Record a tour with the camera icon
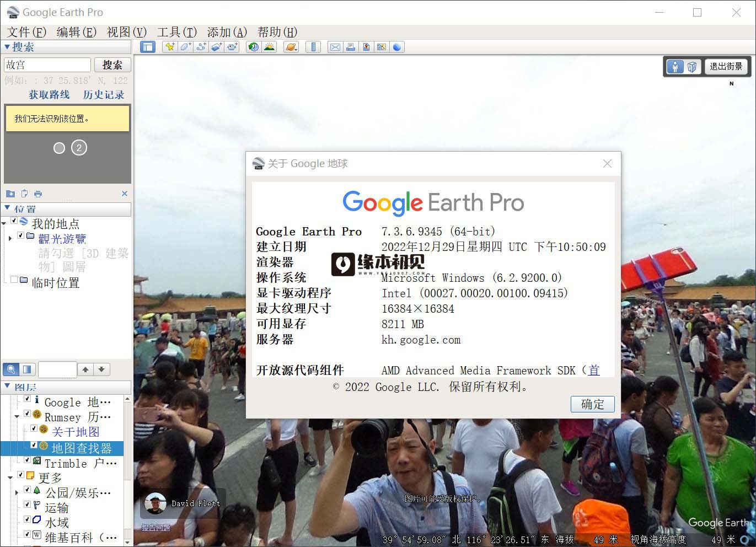756x547 pixels. tap(232, 47)
